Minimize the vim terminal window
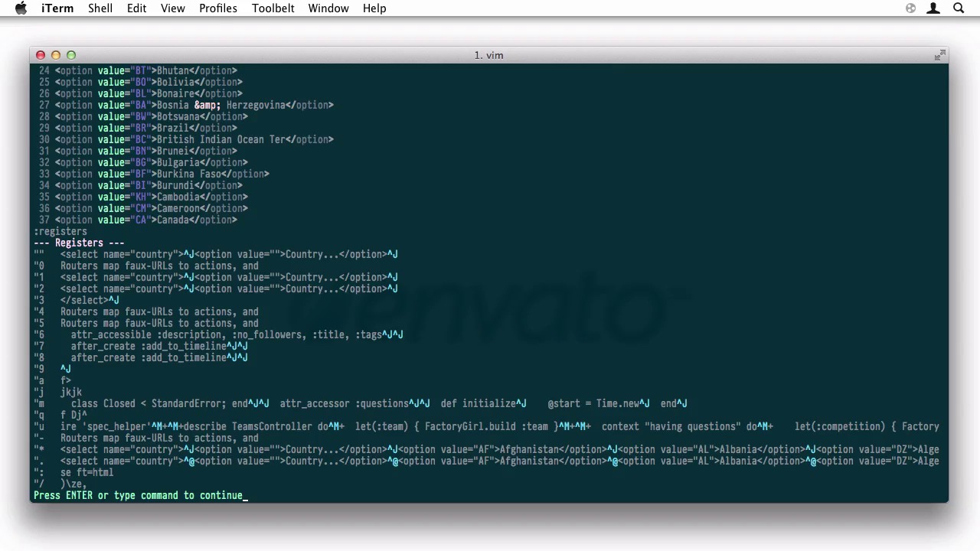 click(x=56, y=55)
